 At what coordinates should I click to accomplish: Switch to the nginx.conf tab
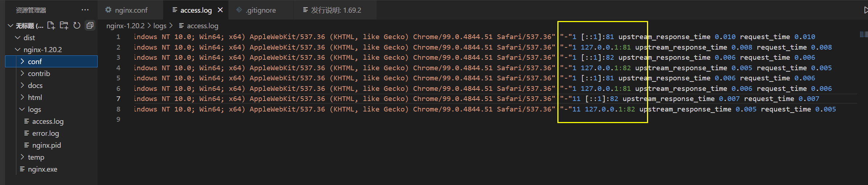[x=131, y=10]
